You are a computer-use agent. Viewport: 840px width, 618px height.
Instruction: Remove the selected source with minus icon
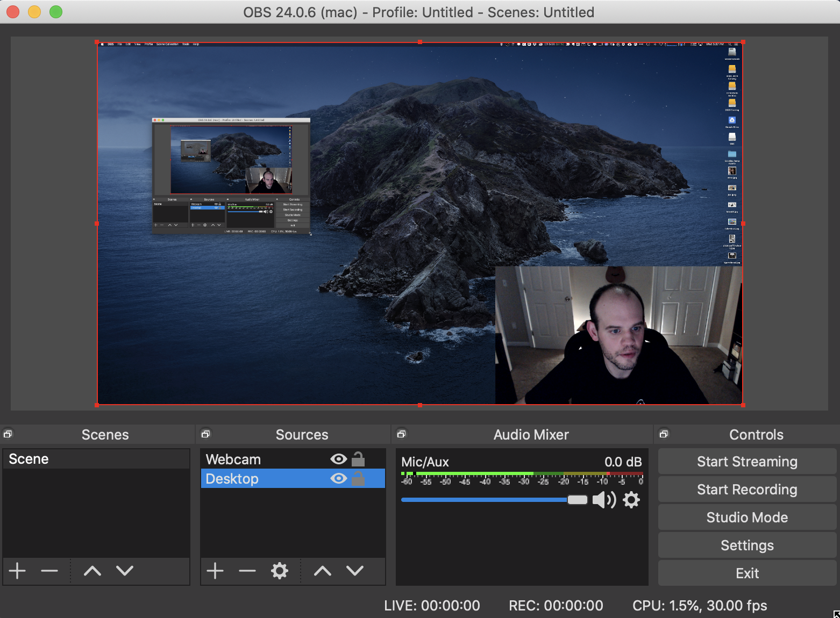247,571
